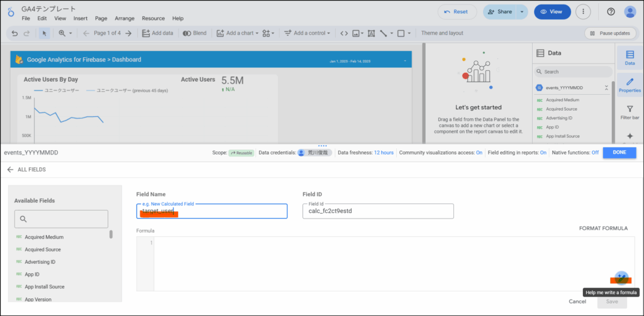Open the Add a chart dropdown

click(x=237, y=33)
